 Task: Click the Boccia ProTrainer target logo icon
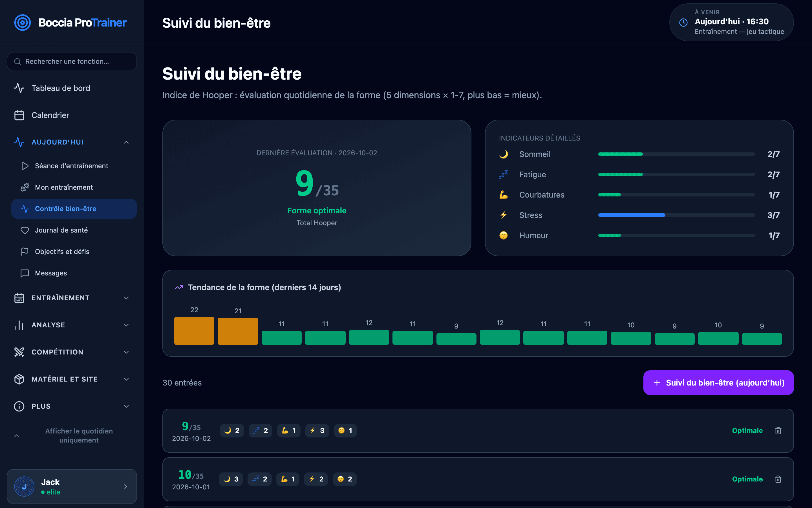23,23
